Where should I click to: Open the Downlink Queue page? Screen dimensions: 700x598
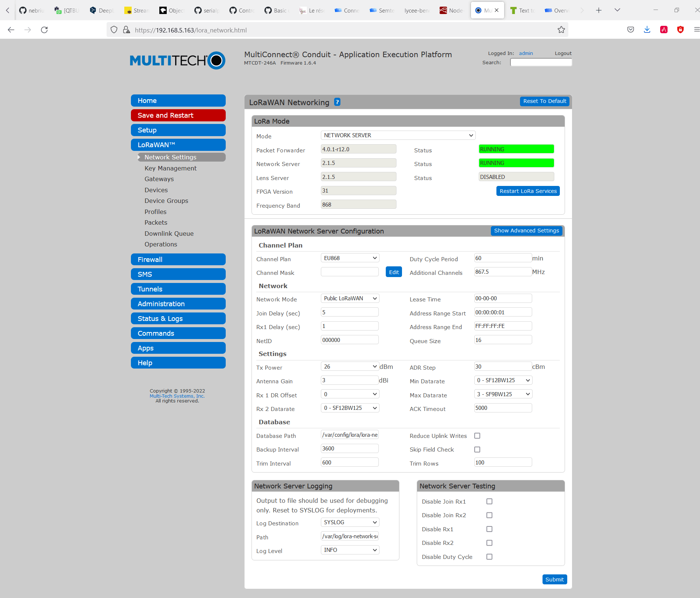point(169,234)
